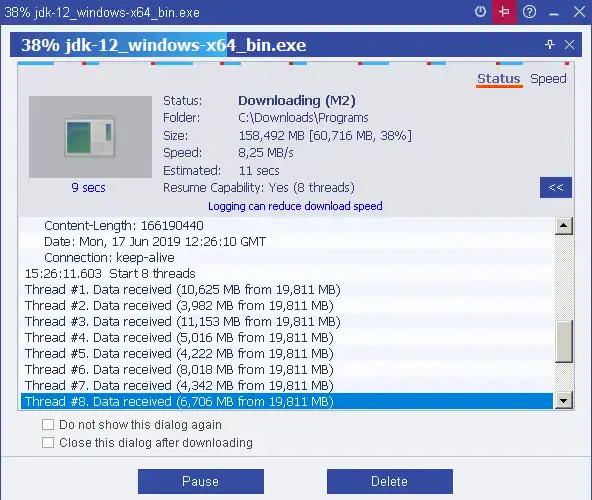Select the Thread #4 log line
The width and height of the screenshot is (592, 500).
pos(287,338)
